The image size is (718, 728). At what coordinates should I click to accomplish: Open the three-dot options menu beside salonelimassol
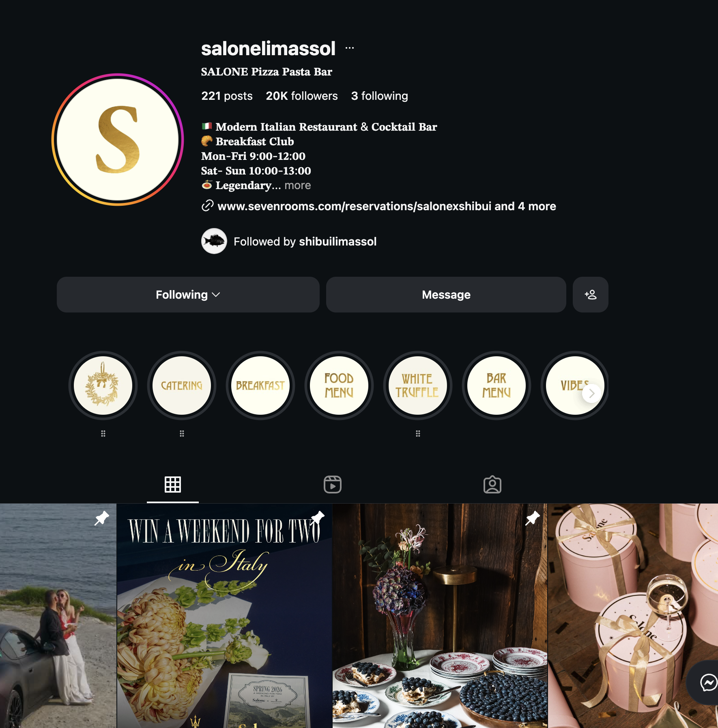(350, 48)
